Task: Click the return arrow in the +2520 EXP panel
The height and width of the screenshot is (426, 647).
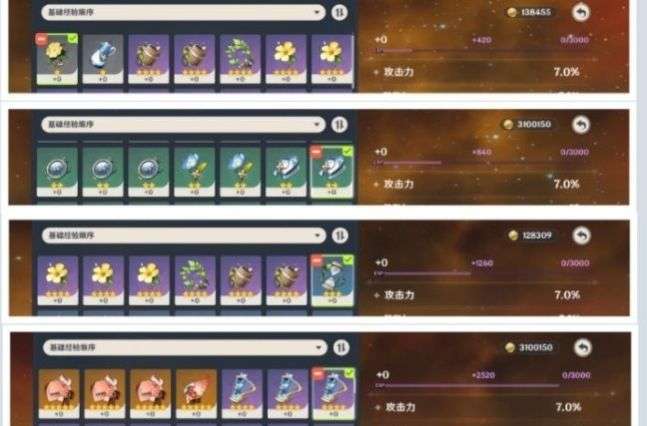Action: coord(583,348)
